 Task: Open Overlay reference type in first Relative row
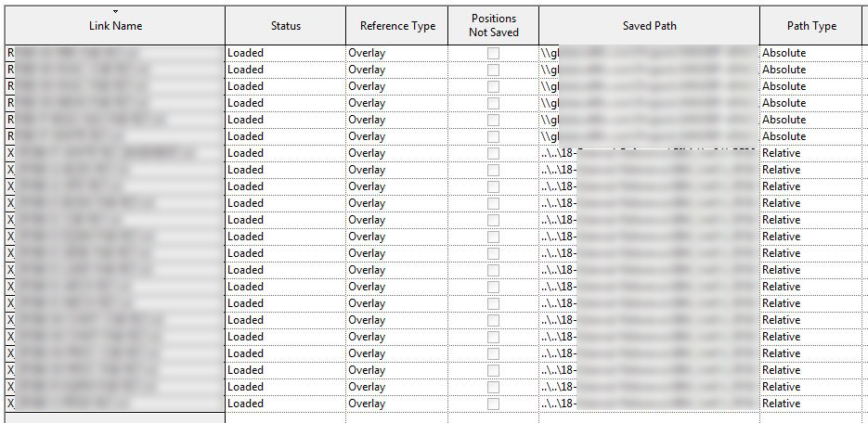397,153
